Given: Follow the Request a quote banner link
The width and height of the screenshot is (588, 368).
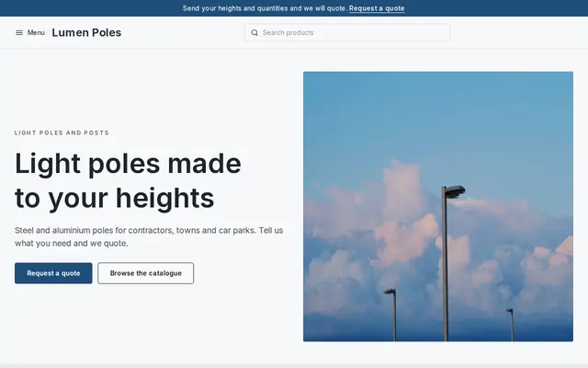Looking at the screenshot, I should [377, 8].
